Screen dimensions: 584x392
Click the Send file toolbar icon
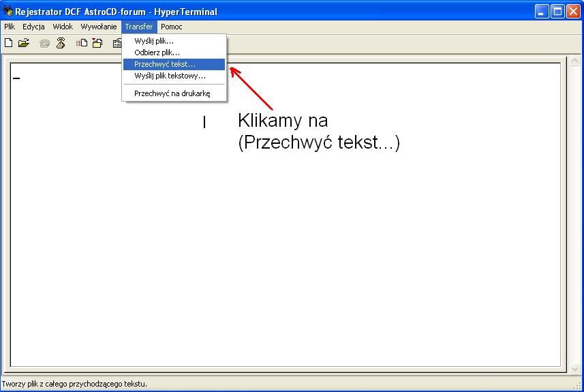(x=82, y=43)
